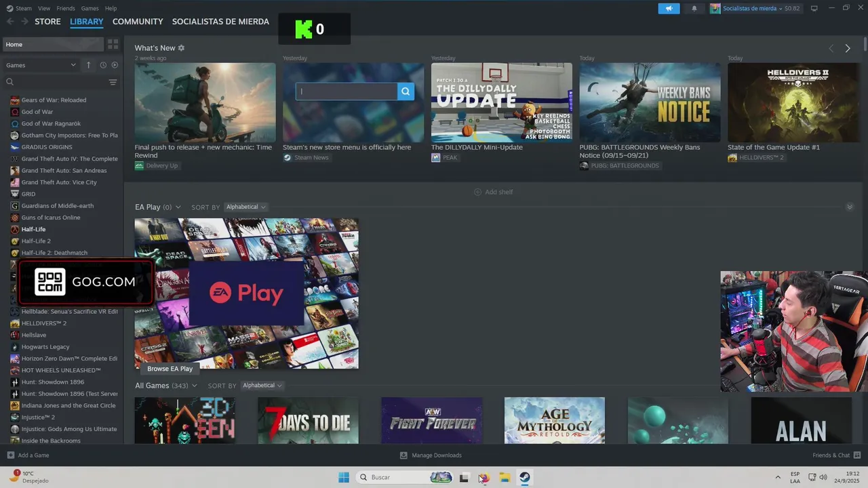
Task: Switch library to collections grid view icon
Action: [113, 44]
